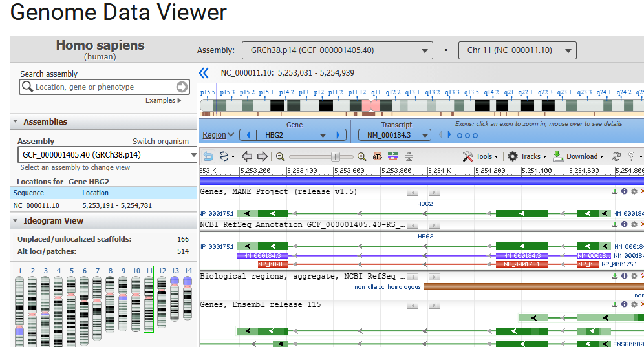The width and height of the screenshot is (644, 347).
Task: Open the sidebar assembly GCF_000001405.40 dropdown
Action: pos(107,155)
